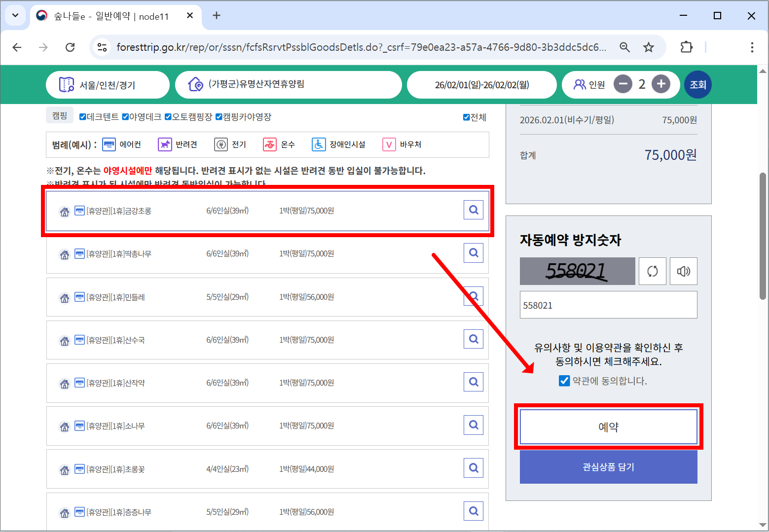Click 반려견 legend icon
The height and width of the screenshot is (532, 769).
[x=165, y=144]
